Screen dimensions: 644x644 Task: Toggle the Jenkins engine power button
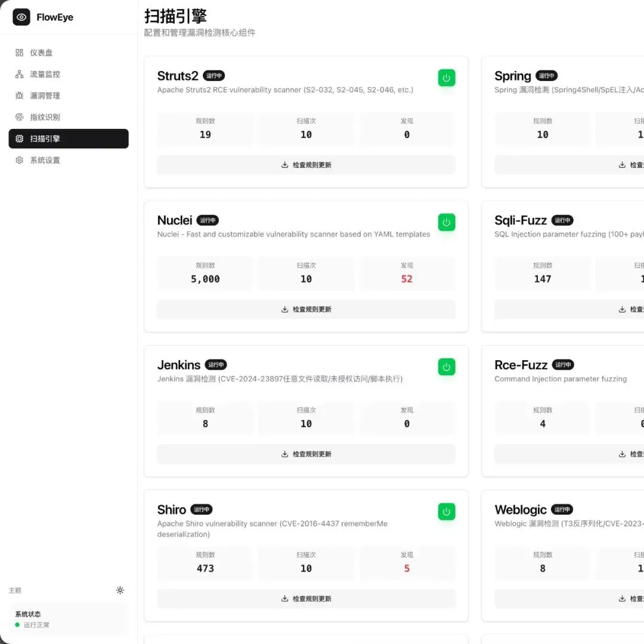point(447,367)
